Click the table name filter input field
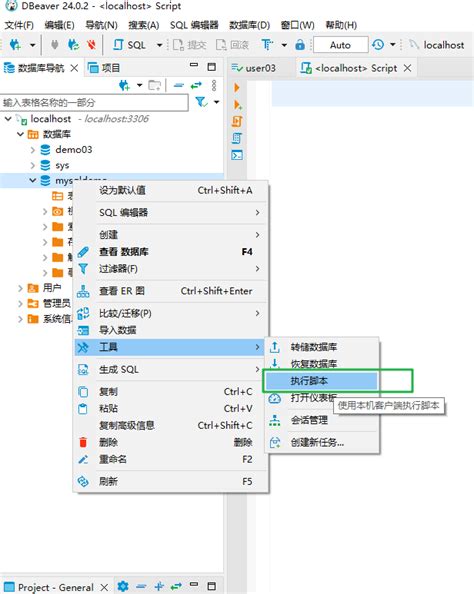The height and width of the screenshot is (594, 474). click(x=94, y=103)
